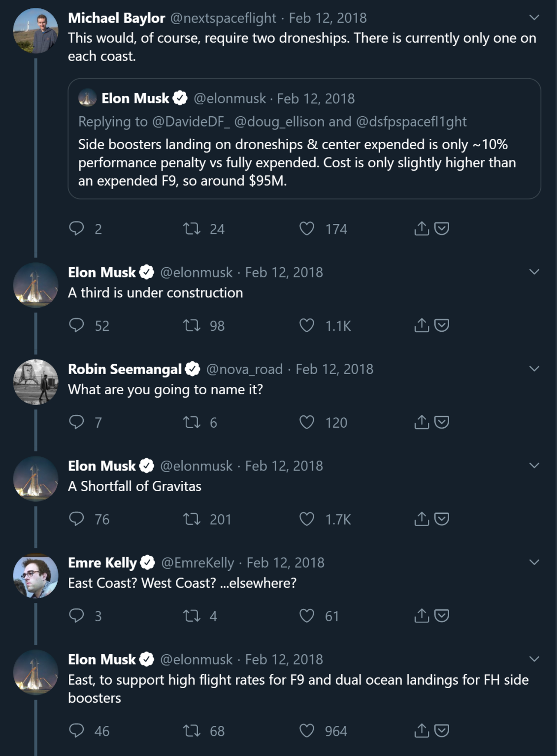View Michael Baylor's profile picture
The height and width of the screenshot is (756, 557).
(35, 31)
